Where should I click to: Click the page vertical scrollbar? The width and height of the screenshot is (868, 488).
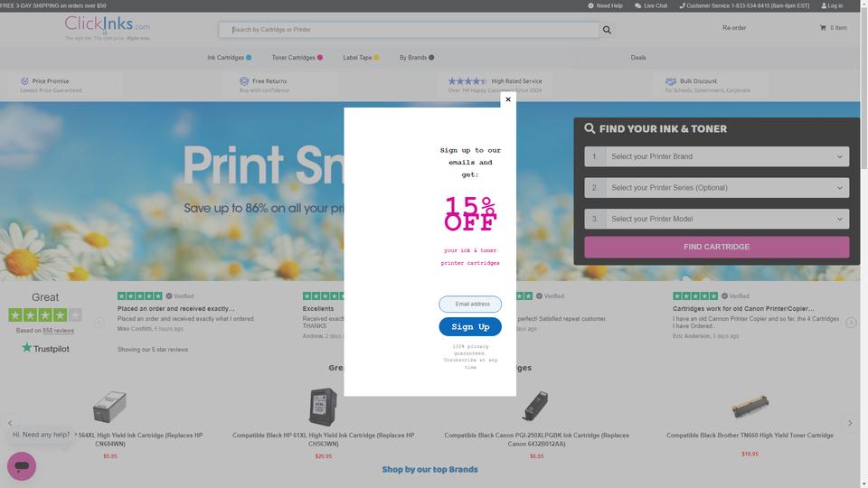click(864, 244)
